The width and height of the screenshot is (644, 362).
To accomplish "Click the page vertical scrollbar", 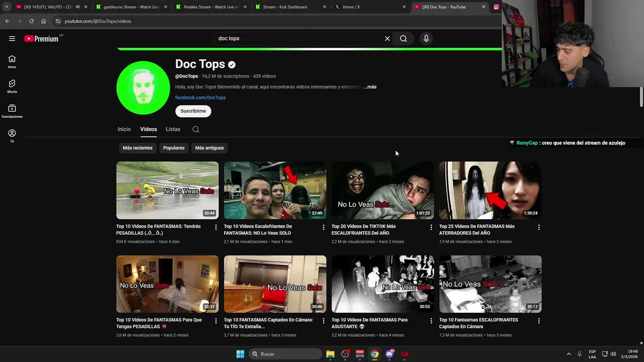I will tap(641, 97).
